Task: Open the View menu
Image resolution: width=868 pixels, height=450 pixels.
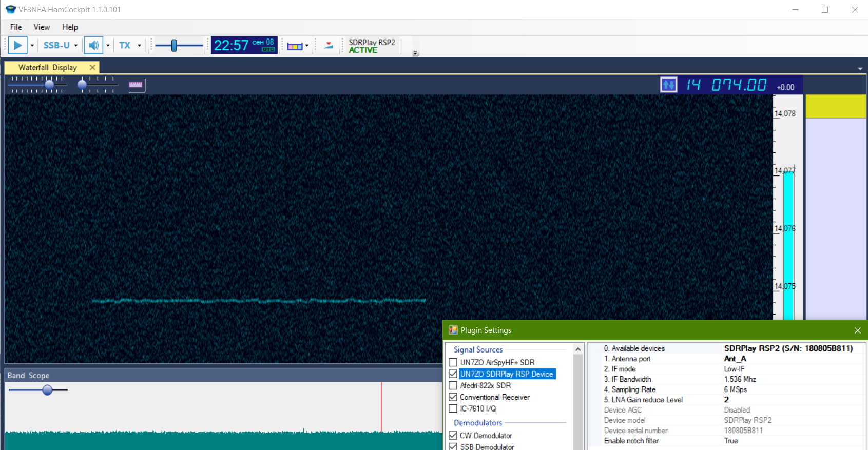Action: click(42, 27)
